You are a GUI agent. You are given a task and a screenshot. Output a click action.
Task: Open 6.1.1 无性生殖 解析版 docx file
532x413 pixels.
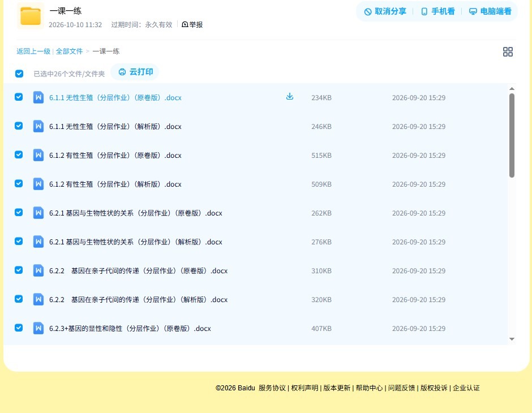[x=115, y=127]
